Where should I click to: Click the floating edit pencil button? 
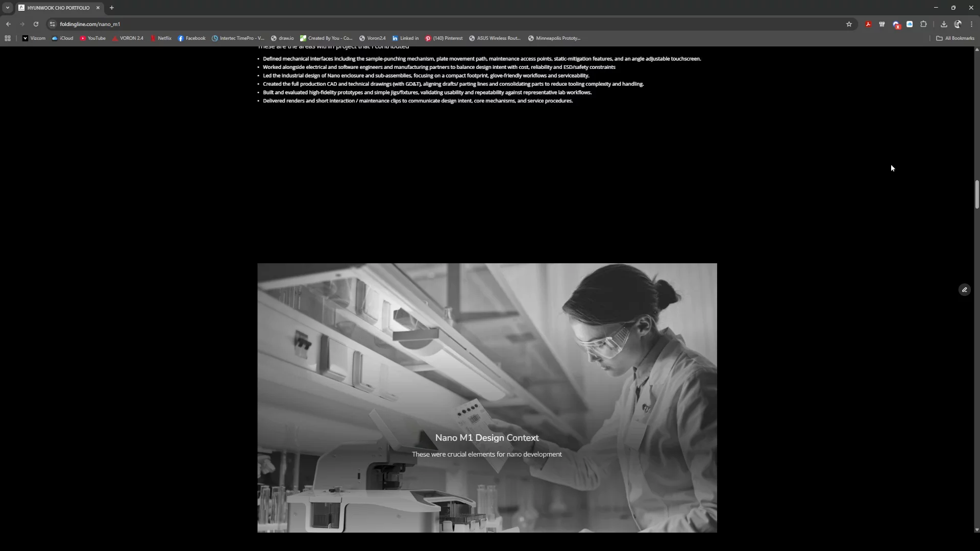pos(964,290)
